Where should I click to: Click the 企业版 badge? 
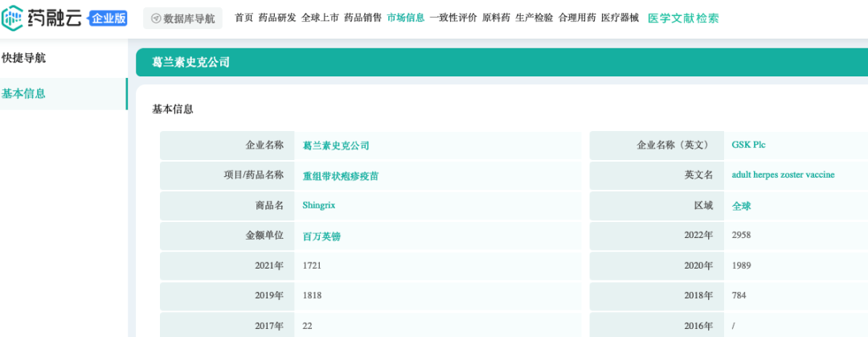[108, 18]
